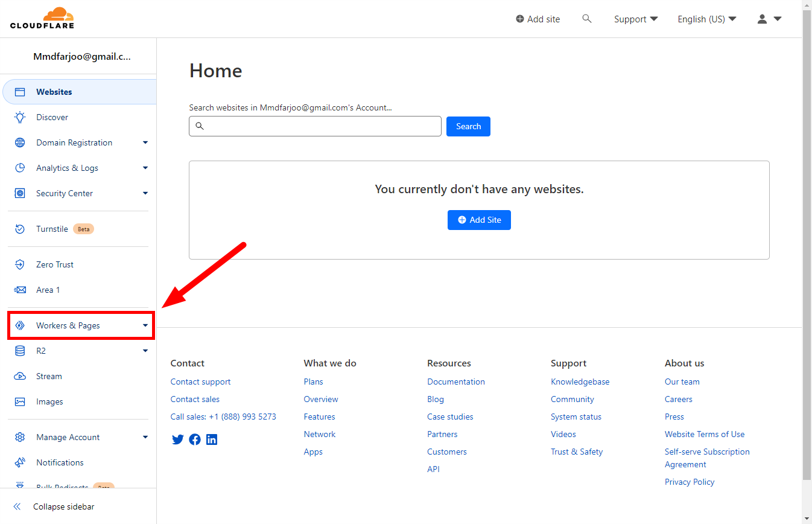Click the Call sales phone number link
812x524 pixels.
pyautogui.click(x=223, y=417)
